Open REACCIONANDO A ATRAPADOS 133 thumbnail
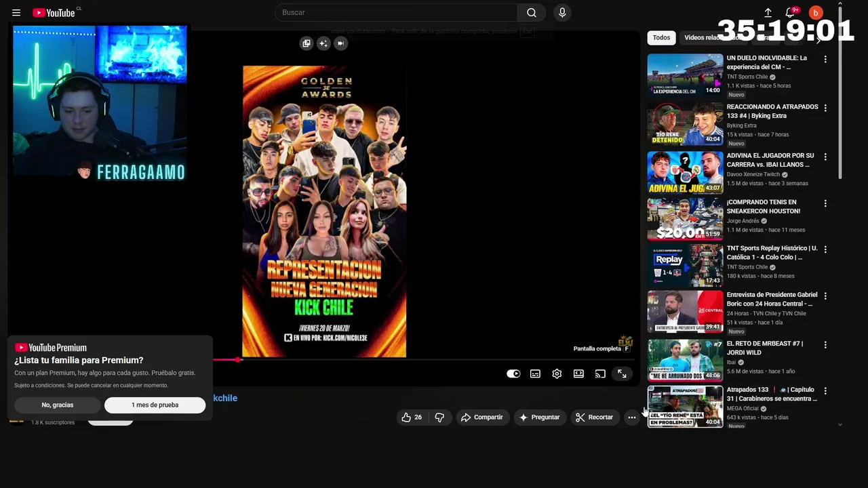Viewport: 868px width, 488px height. pos(685,124)
